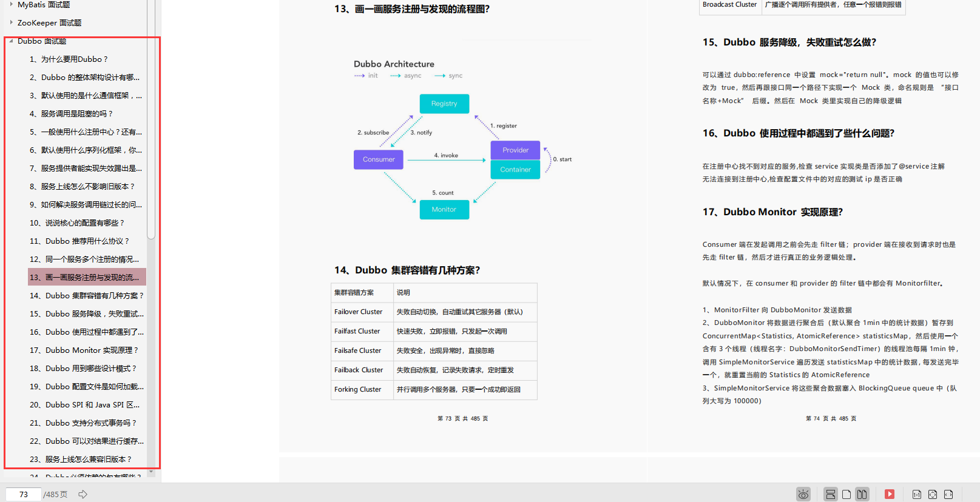
Task: Select highlighted bookmark 13、画一画服务注册与发现
Action: click(87, 277)
